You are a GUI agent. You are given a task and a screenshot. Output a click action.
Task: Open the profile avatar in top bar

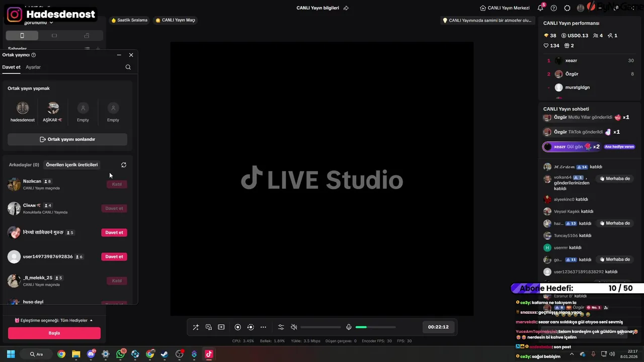coord(581,8)
